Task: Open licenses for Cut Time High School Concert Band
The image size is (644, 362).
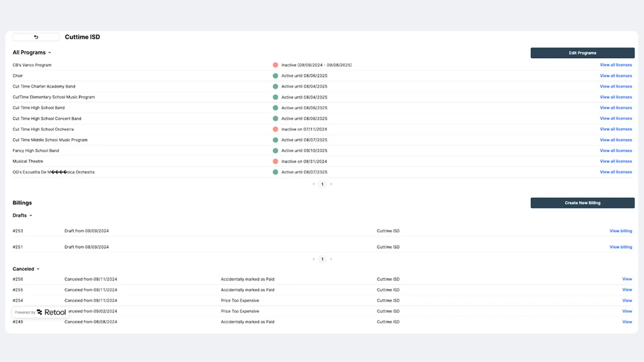Action: [x=616, y=118]
